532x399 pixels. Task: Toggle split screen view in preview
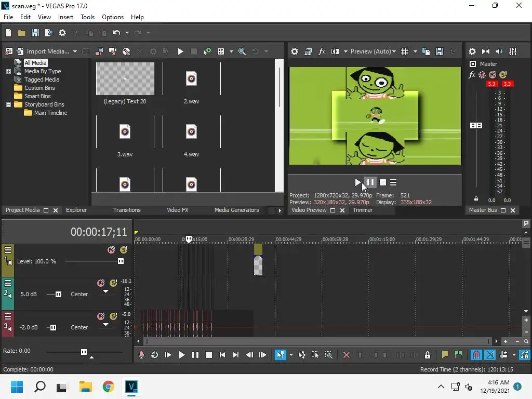[x=335, y=51]
